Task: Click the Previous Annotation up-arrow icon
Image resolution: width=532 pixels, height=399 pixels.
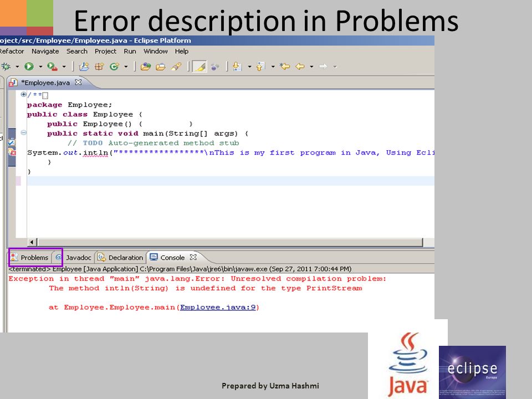Action: pyautogui.click(x=260, y=66)
